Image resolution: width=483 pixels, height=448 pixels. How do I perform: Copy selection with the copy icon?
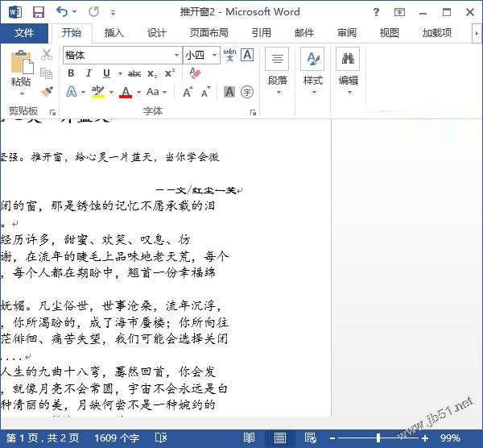(x=47, y=73)
